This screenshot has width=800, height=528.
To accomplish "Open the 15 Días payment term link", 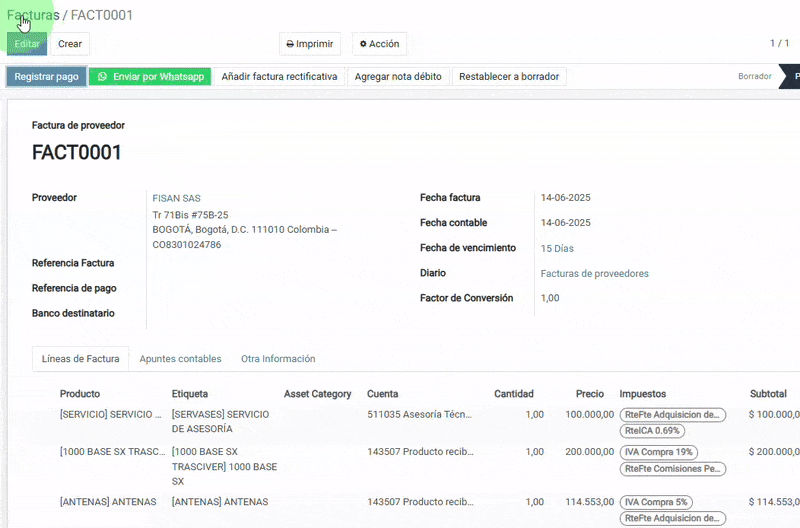I will (x=558, y=248).
